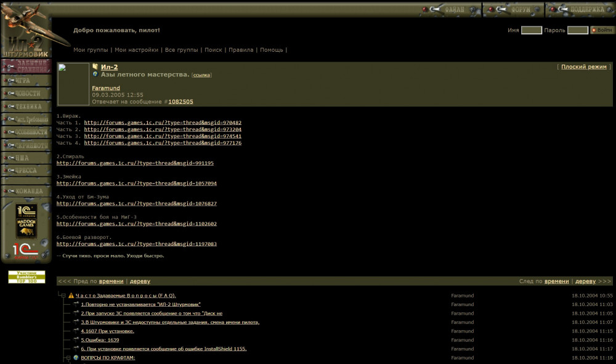Open the ОСОБЕННОСТИ sidebar section
This screenshot has width=616, height=364.
[x=26, y=132]
